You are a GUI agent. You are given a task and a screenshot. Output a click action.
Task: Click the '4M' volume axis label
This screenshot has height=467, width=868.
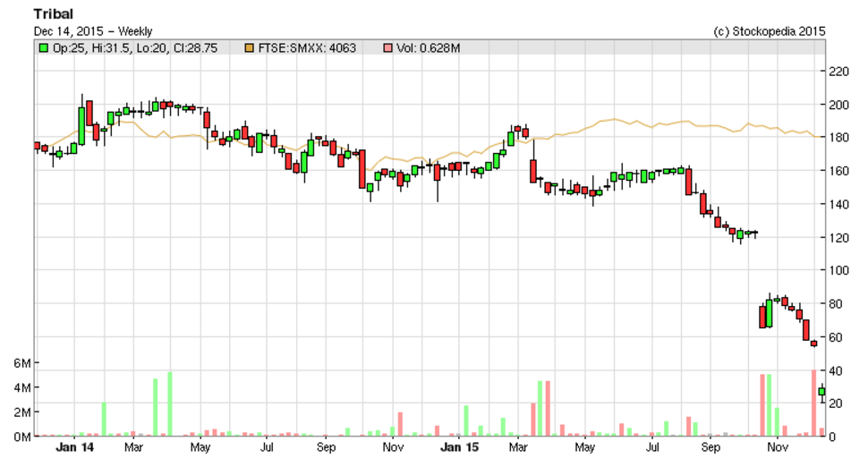tap(22, 387)
